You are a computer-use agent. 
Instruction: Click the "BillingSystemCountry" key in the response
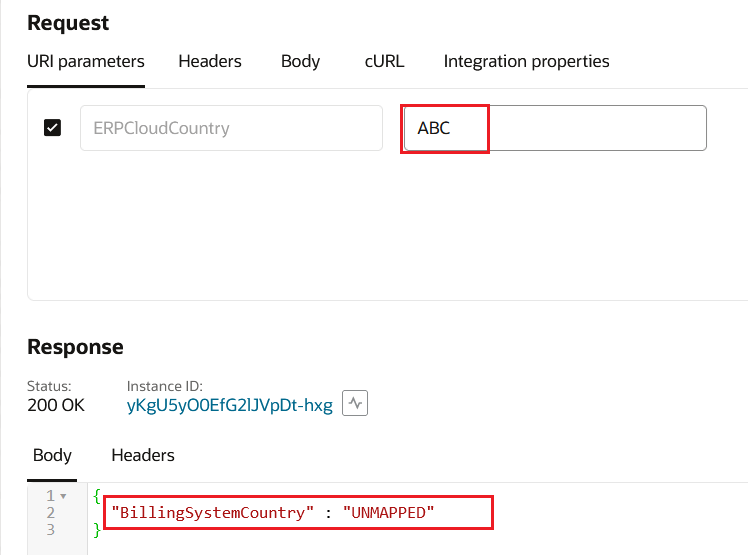(x=212, y=512)
